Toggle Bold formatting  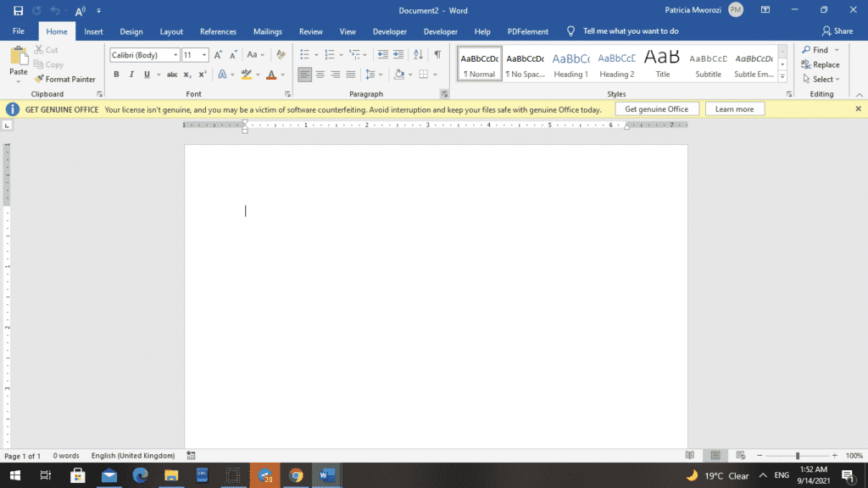coord(116,75)
